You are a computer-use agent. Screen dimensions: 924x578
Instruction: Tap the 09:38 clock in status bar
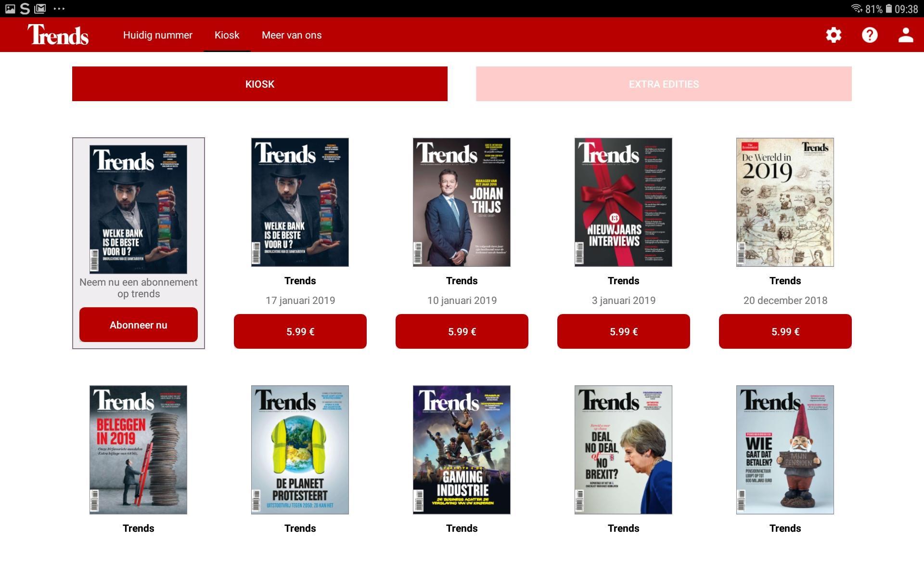(907, 9)
